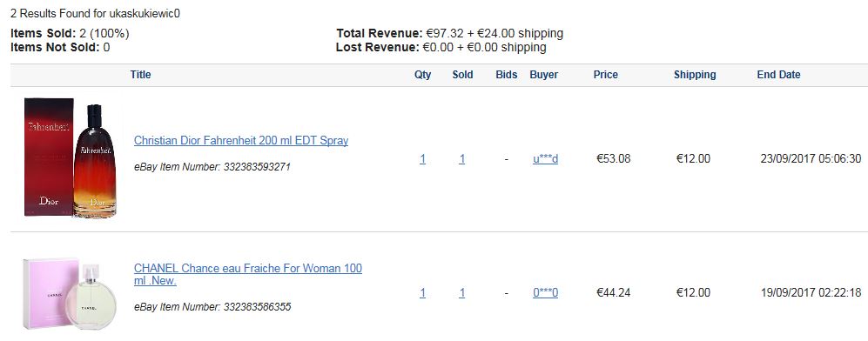Click Qty value for Dior Fahrenheit row
The image size is (868, 341).
coord(422,159)
